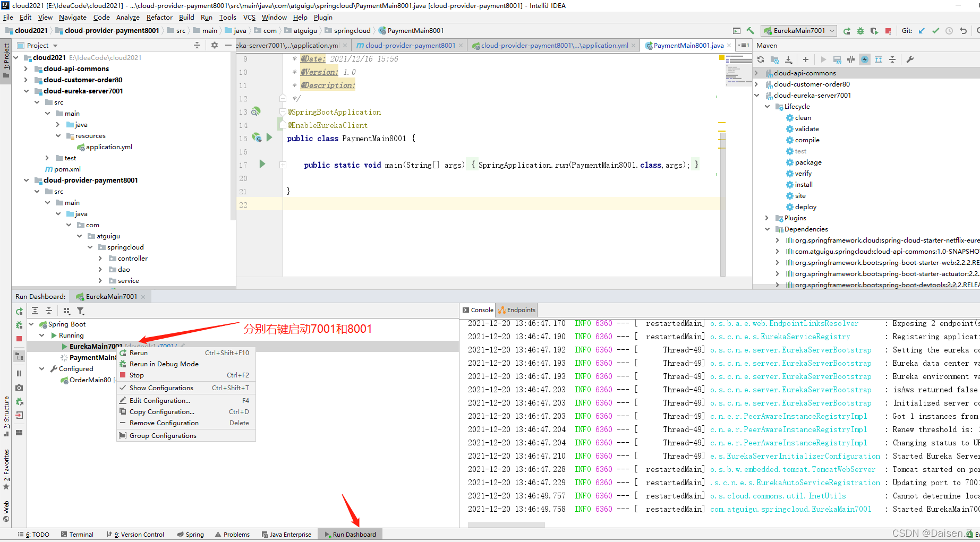Reimport all Maven projects

coord(761,59)
